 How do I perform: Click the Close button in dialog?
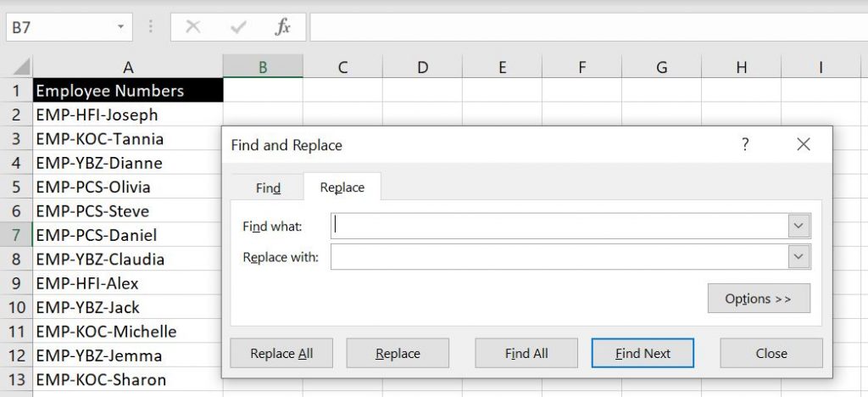pyautogui.click(x=771, y=353)
